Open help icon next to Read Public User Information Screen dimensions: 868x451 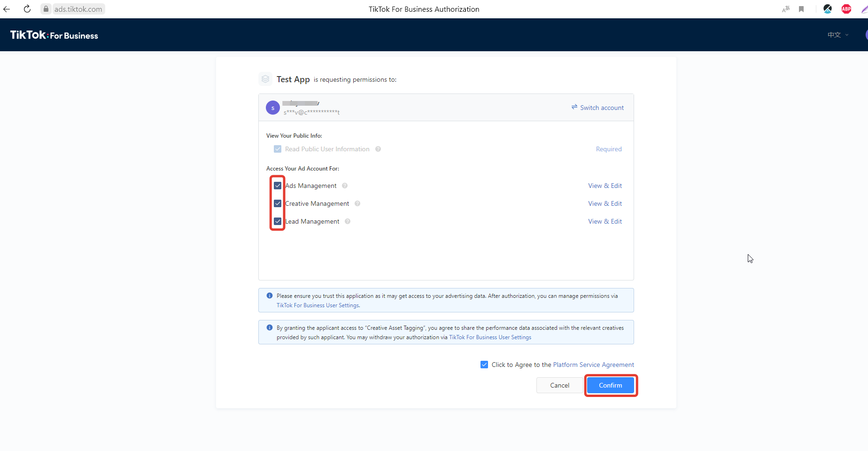[378, 149]
